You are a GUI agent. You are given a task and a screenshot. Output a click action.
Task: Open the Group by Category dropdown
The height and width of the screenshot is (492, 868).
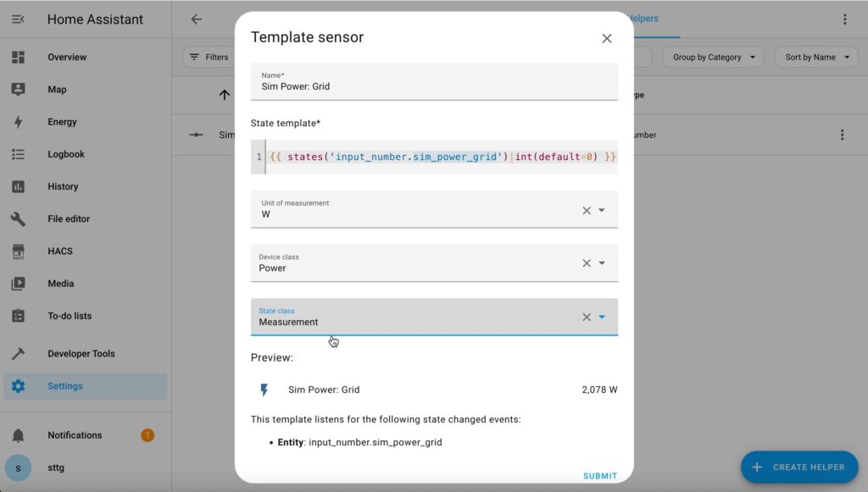coord(713,57)
